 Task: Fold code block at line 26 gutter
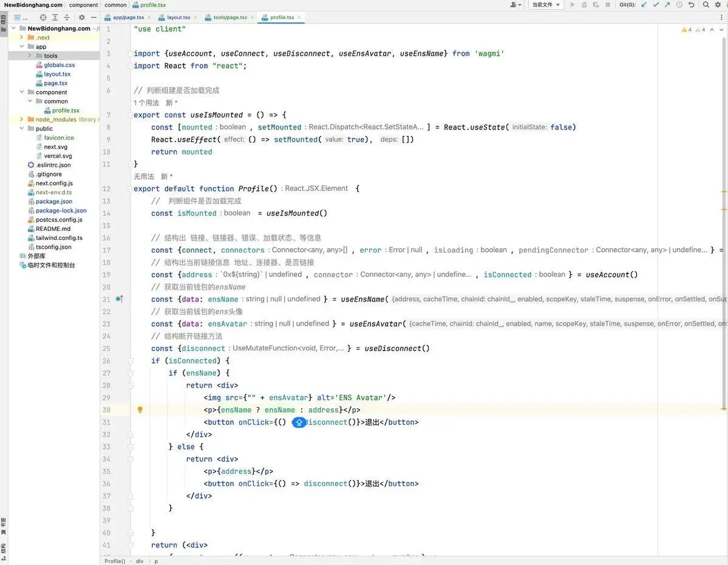[131, 360]
